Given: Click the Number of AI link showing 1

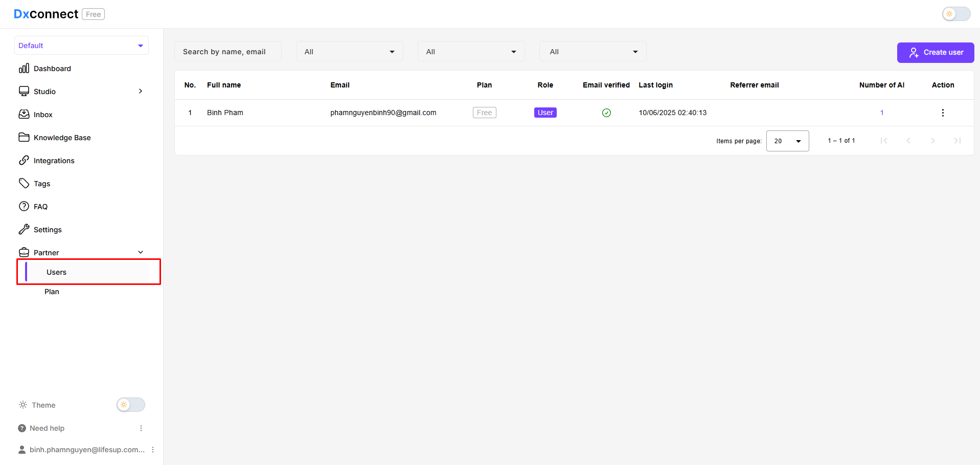Looking at the screenshot, I should click(x=882, y=113).
